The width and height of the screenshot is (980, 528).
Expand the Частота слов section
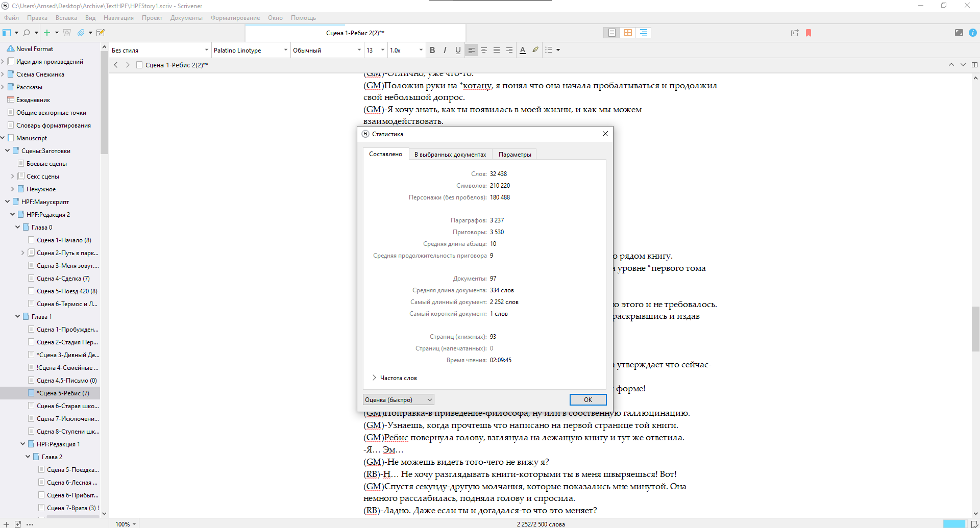click(x=375, y=378)
